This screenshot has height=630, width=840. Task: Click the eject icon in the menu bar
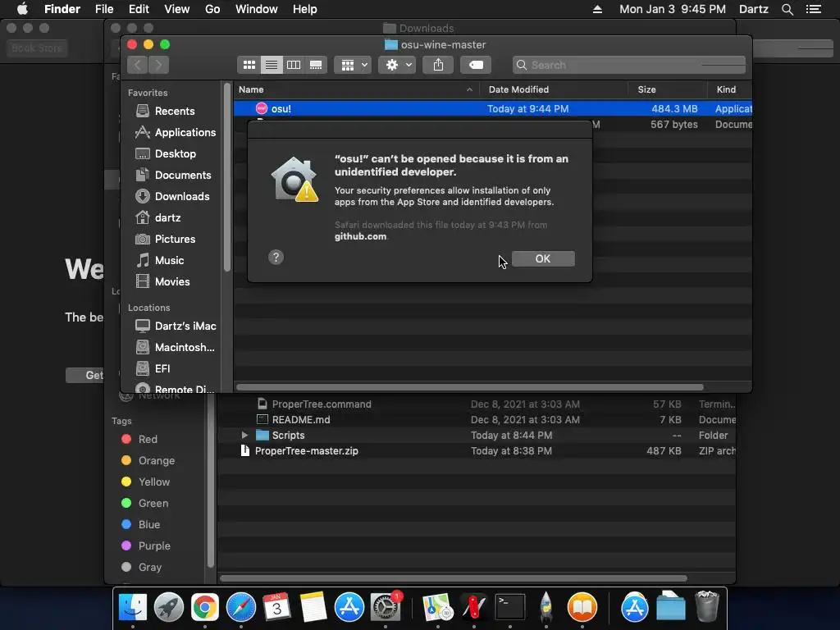[x=597, y=9]
